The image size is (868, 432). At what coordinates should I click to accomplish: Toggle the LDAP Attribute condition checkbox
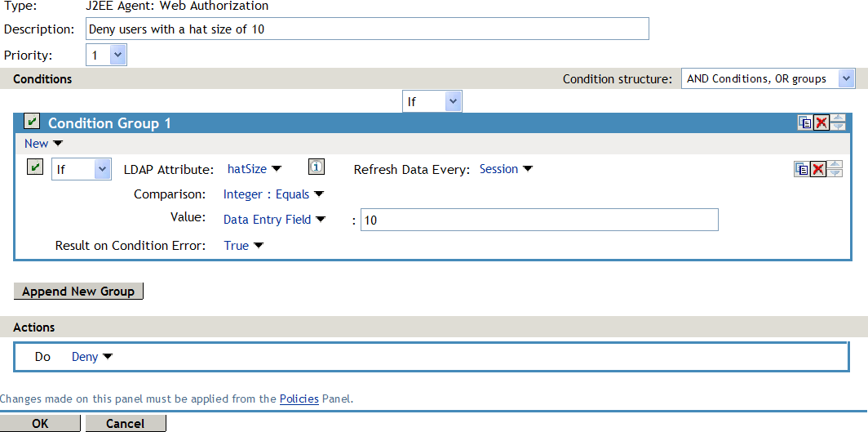point(35,167)
